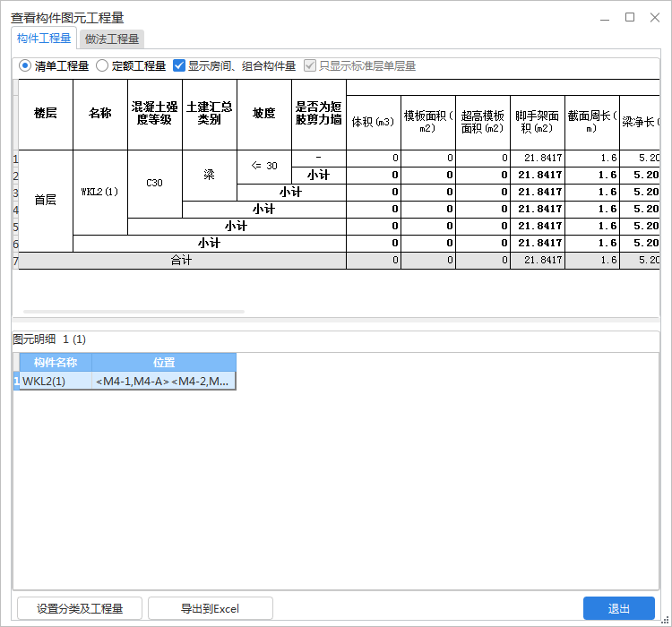Select WKL2(1) row in 图元明细 list
This screenshot has width=672, height=627.
(56, 381)
